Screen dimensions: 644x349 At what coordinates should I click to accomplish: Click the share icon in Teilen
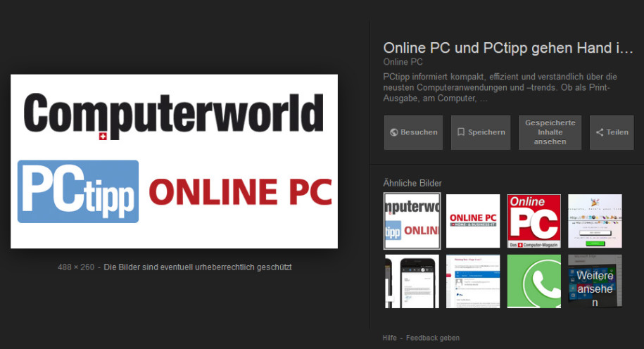coord(600,132)
